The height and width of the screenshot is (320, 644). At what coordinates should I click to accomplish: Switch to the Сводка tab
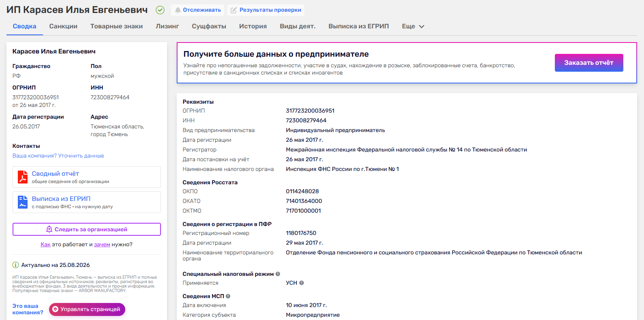pos(24,26)
